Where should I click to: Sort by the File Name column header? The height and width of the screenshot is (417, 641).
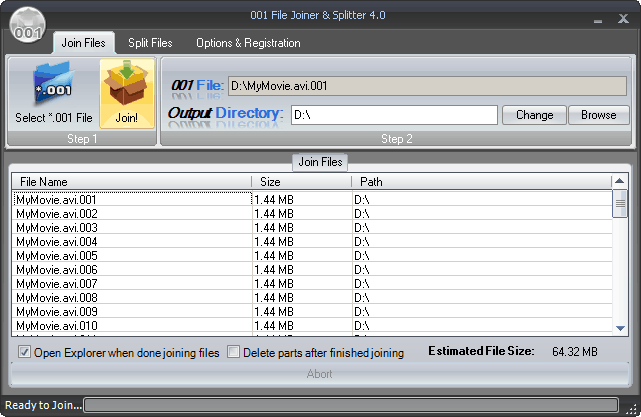[x=132, y=182]
